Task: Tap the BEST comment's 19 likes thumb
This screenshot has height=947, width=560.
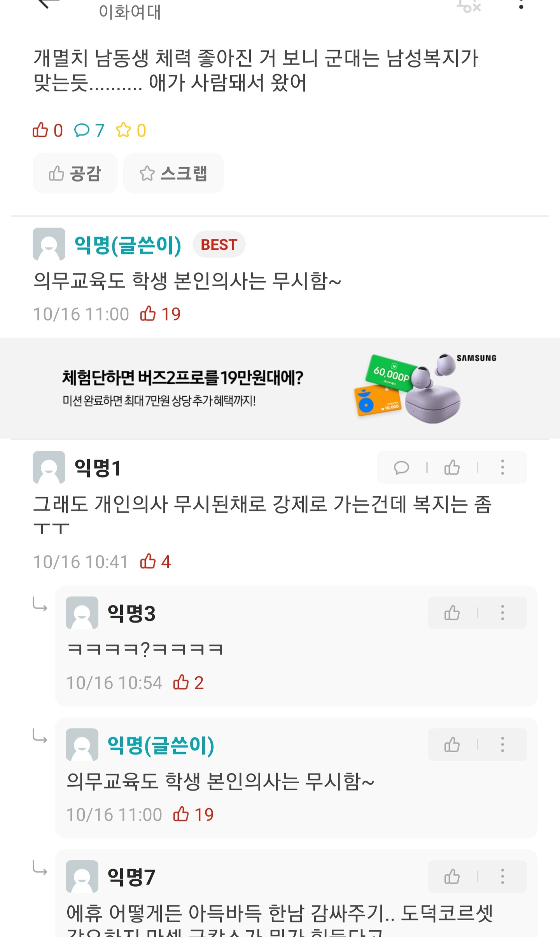Action: point(148,313)
